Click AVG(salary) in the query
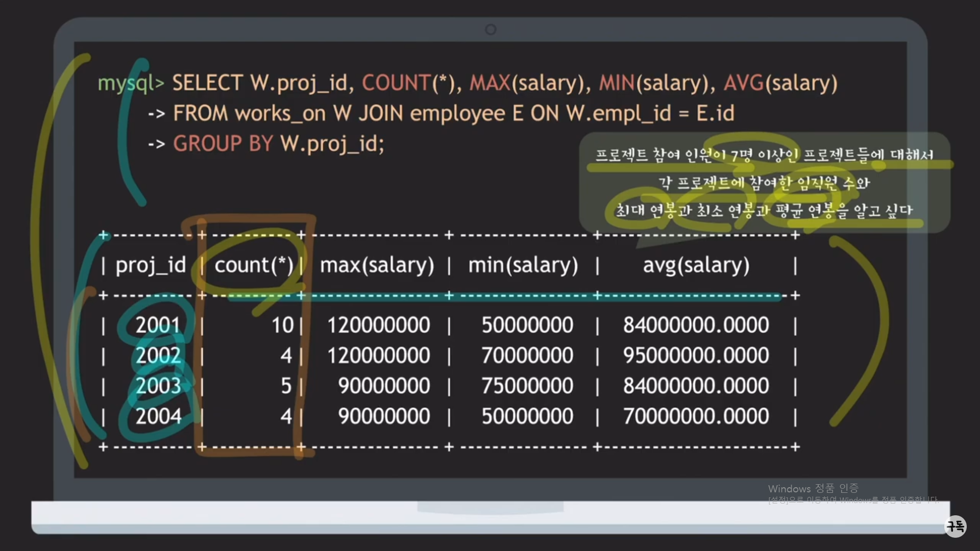 (780, 83)
